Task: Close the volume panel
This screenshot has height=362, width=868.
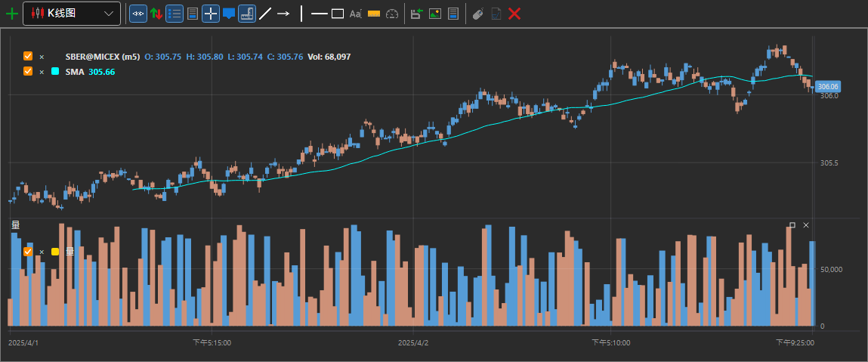Action: point(806,224)
